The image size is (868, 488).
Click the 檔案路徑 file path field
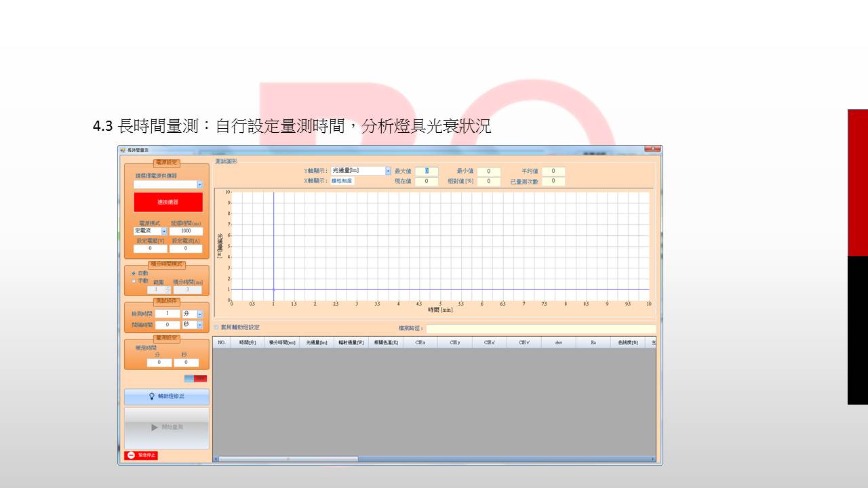point(540,329)
